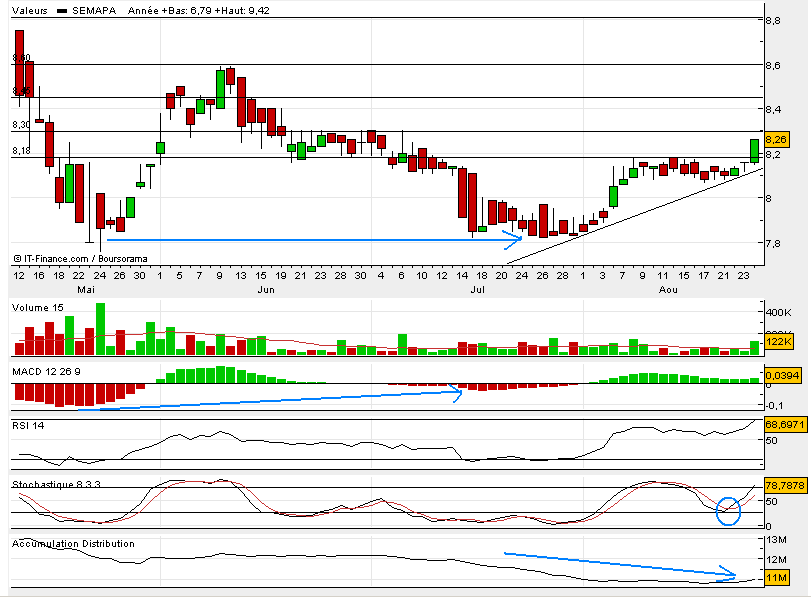Click the "MACD 12 26 9" indicator title
Viewport: 811px width, 597px height.
coord(46,371)
